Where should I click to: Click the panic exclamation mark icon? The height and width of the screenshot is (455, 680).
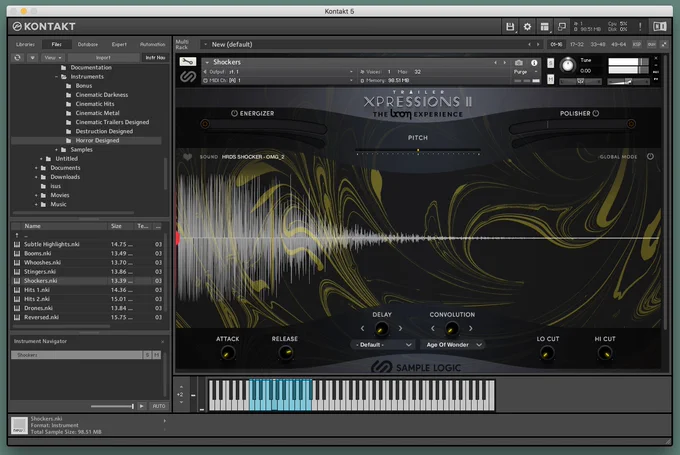coord(640,27)
